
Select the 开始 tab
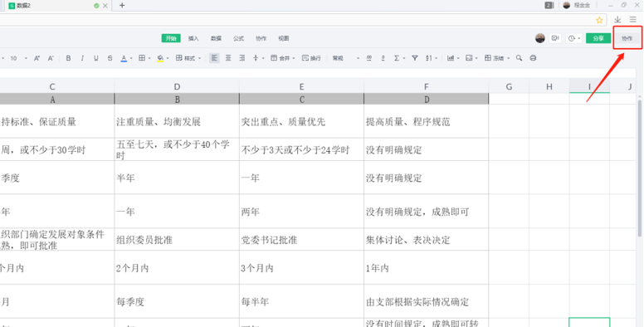pyautogui.click(x=171, y=38)
